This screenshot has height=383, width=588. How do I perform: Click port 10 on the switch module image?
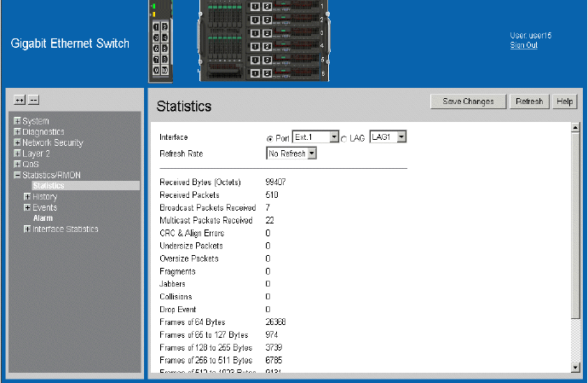(x=164, y=69)
